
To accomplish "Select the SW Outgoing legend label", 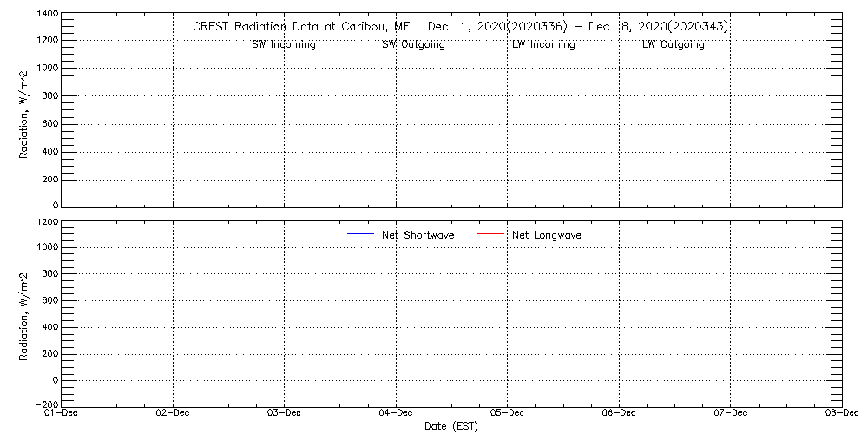I will point(413,45).
